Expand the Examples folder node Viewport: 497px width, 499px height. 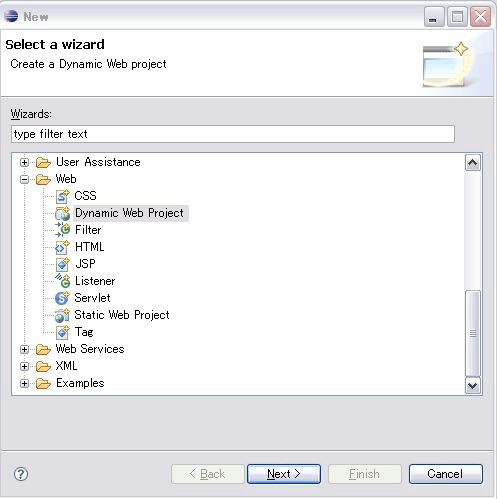(x=24, y=383)
